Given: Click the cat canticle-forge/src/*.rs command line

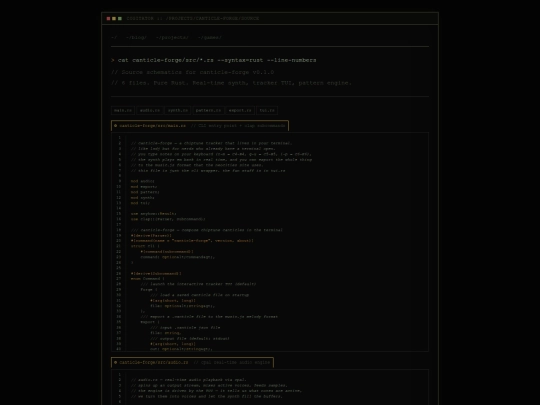Looking at the screenshot, I should [217, 60].
